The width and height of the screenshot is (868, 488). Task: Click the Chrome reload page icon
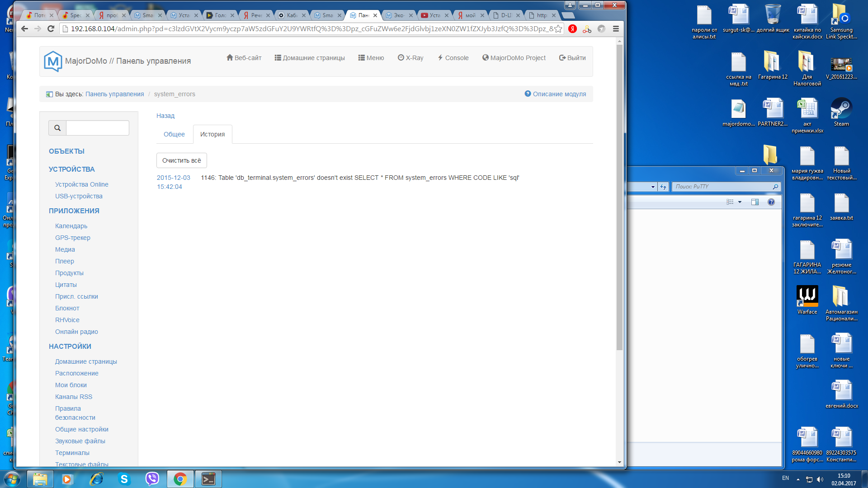[x=51, y=29]
